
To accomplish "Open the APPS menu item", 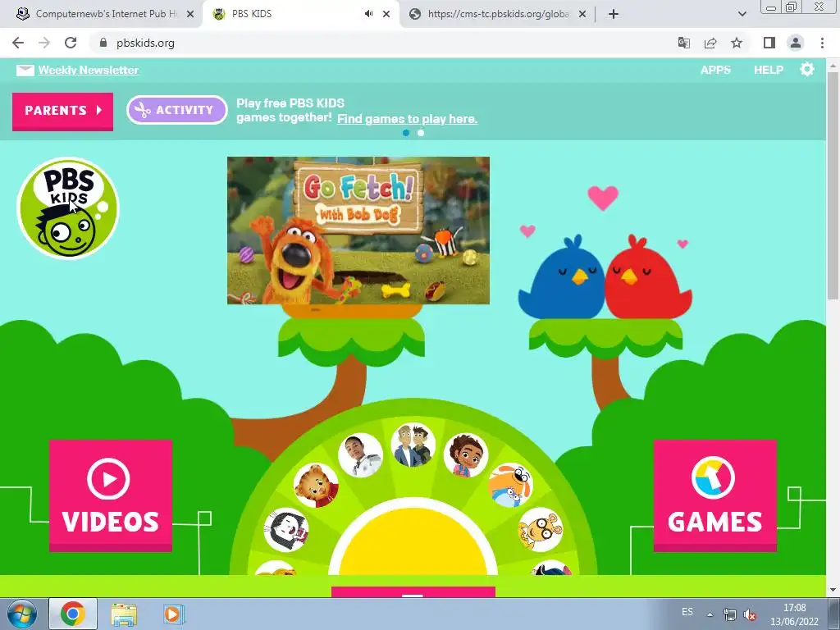I will [715, 70].
